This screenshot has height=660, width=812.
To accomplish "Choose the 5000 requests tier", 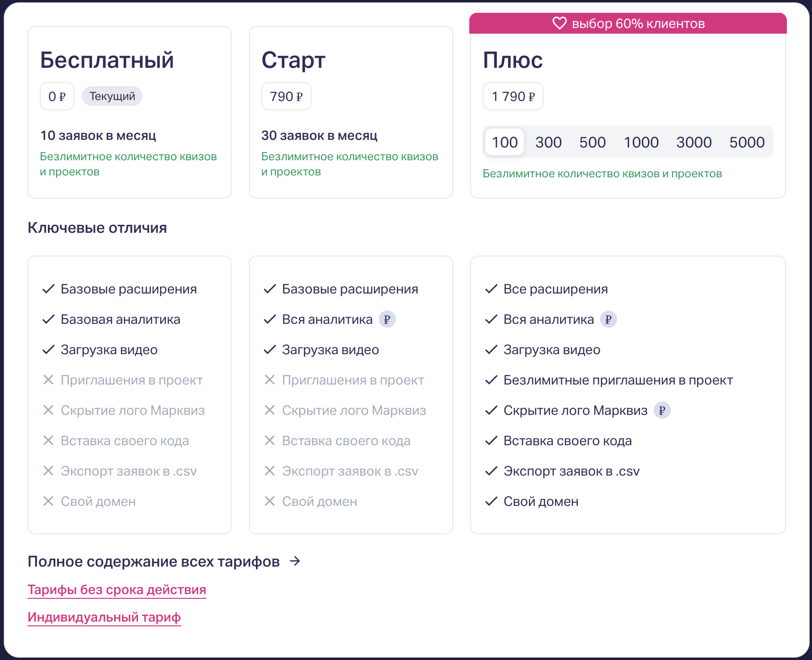I will point(747,142).
